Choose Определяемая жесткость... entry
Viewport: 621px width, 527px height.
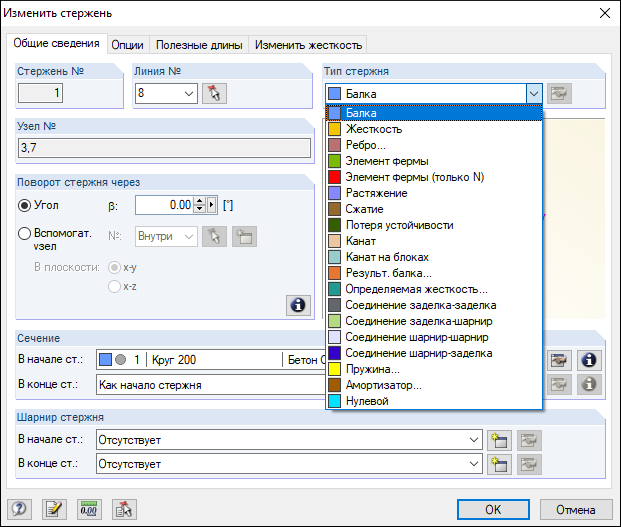(434, 289)
